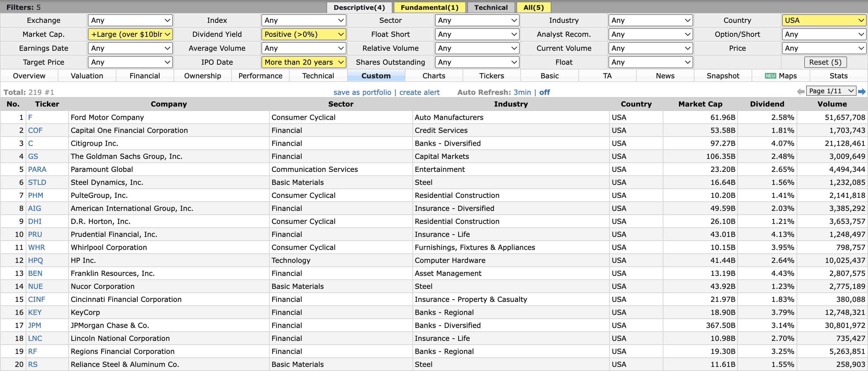Go to previous page with left arrow
This screenshot has width=868, height=371.
[800, 92]
